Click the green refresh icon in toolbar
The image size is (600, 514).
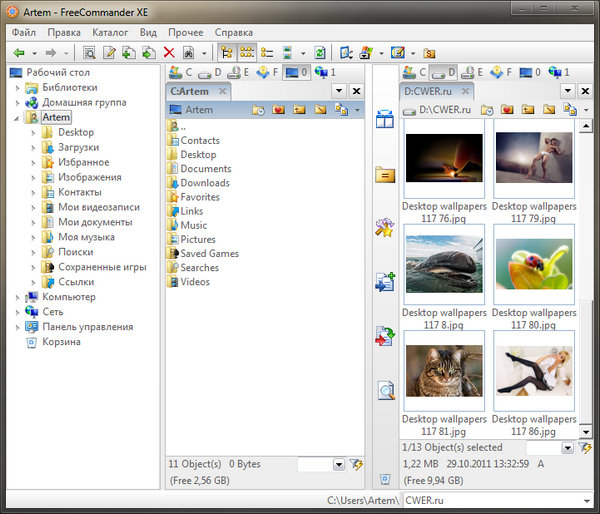pos(319,53)
